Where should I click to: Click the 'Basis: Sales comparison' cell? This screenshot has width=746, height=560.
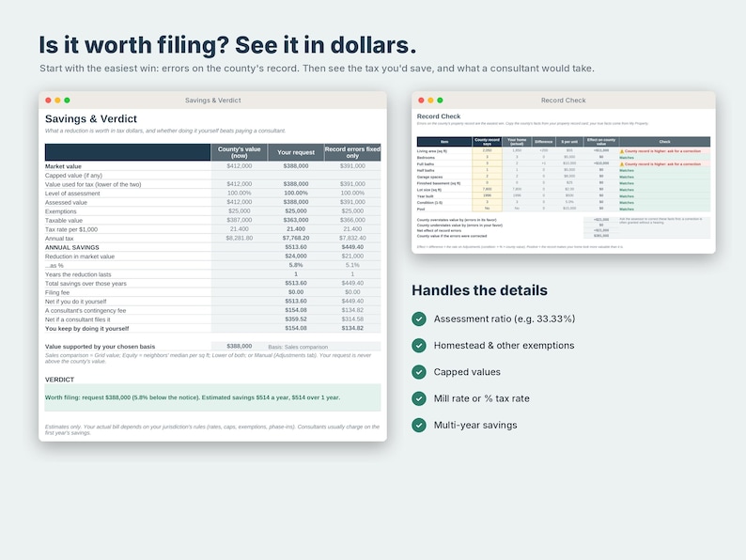pyautogui.click(x=298, y=348)
